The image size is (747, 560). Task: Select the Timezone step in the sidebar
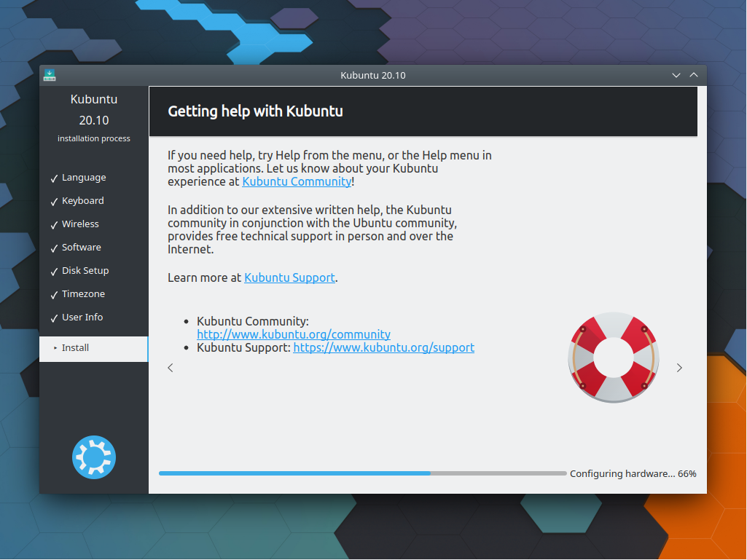click(x=83, y=293)
